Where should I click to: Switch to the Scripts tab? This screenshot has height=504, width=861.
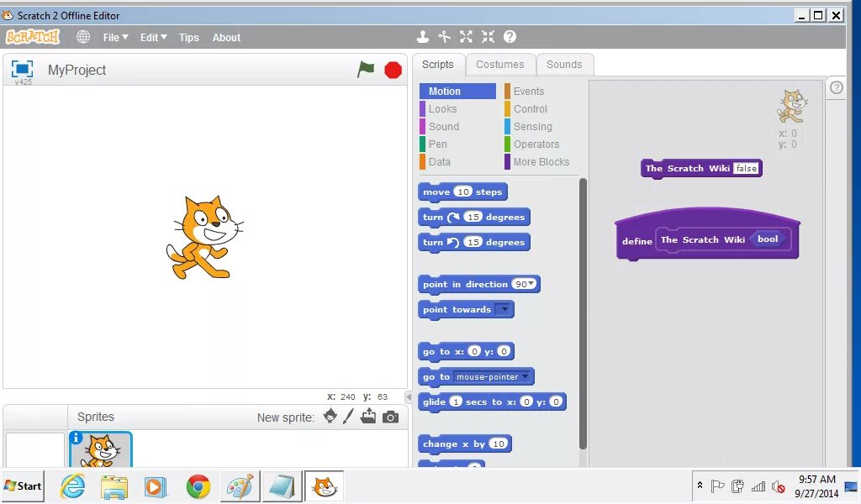click(437, 64)
